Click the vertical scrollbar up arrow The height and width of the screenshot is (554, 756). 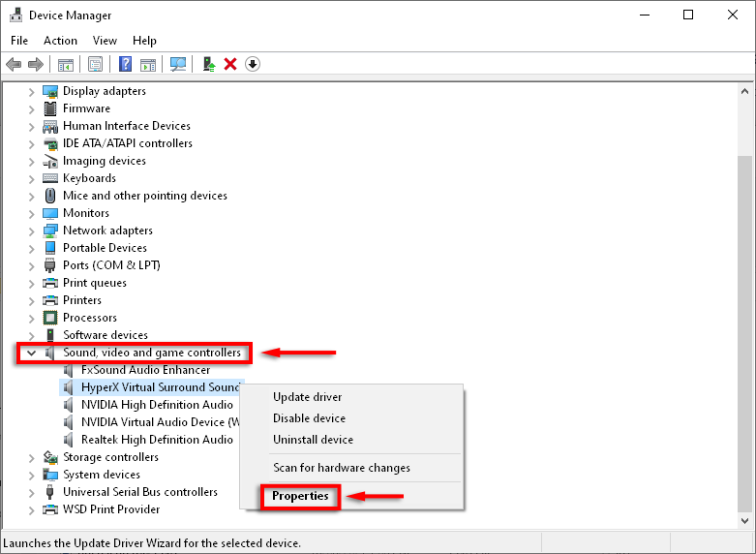(x=744, y=91)
